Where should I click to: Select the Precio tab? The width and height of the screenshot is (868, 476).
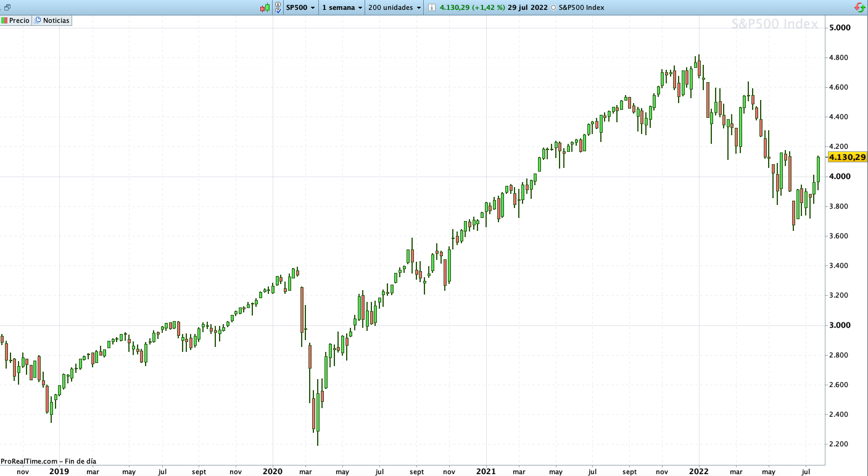(x=16, y=20)
